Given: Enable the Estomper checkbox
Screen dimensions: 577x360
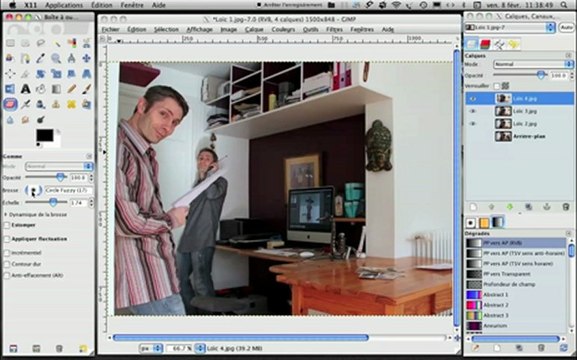Looking at the screenshot, I should pyautogui.click(x=7, y=225).
